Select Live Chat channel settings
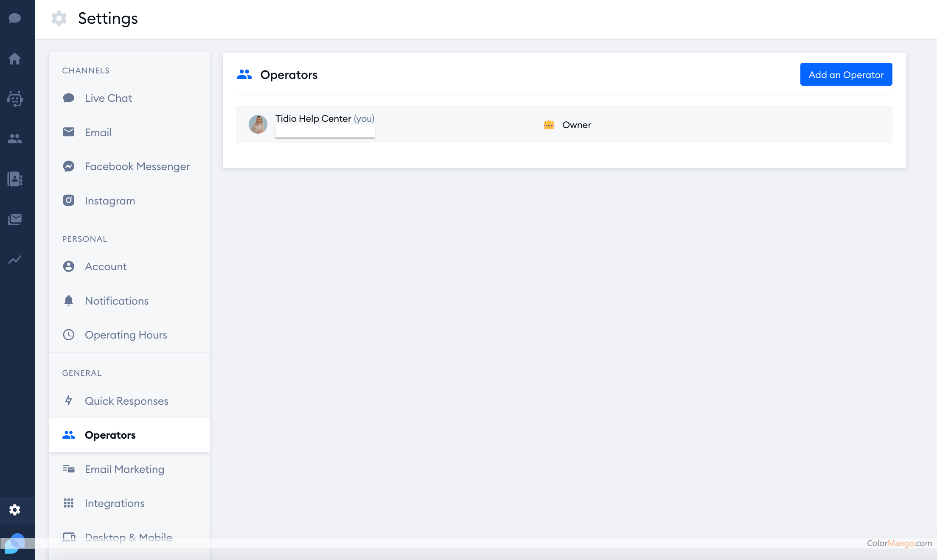 [108, 98]
